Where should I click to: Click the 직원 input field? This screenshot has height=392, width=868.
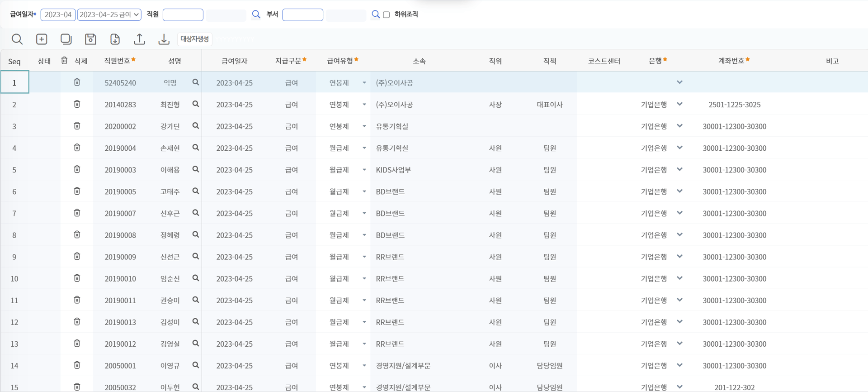(x=183, y=14)
